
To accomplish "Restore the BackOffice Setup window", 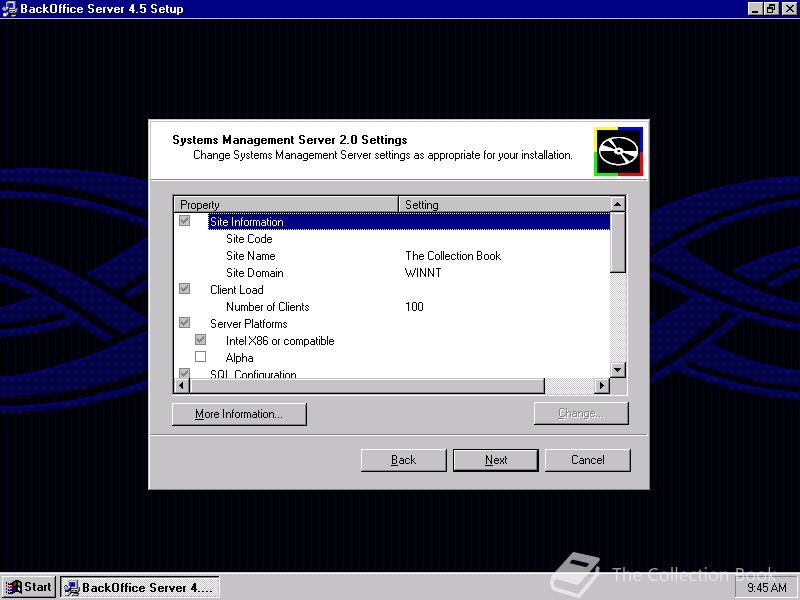I will point(771,9).
